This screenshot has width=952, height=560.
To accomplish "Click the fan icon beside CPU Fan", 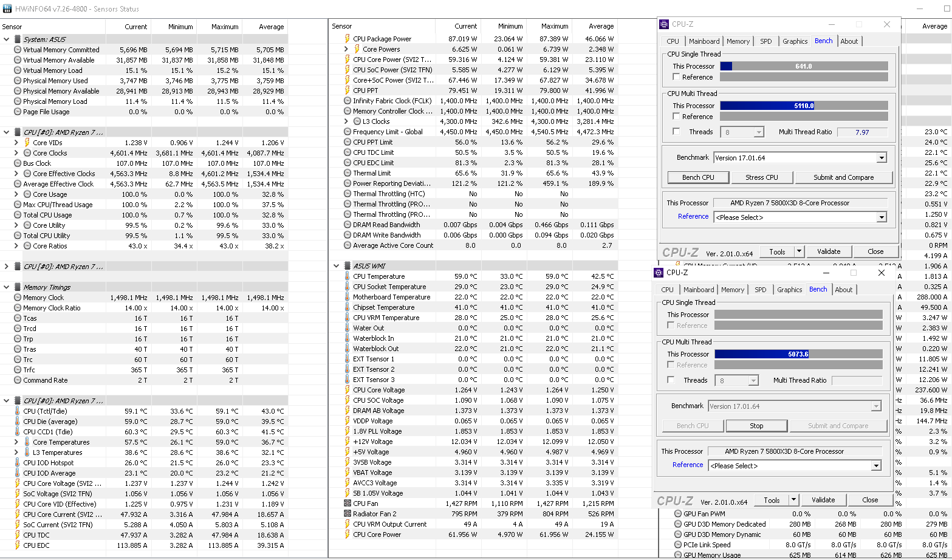I will 348,504.
